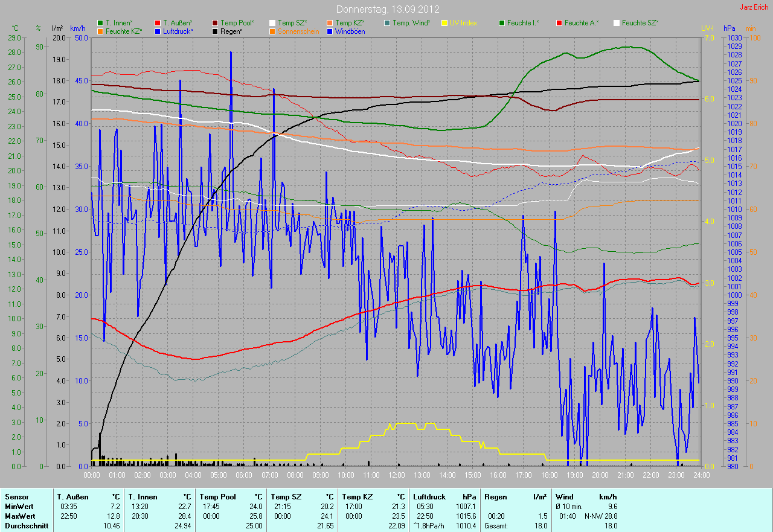Select the indoor minimum time 13:20
Viewport: 773px width, 532px height.
[x=141, y=507]
